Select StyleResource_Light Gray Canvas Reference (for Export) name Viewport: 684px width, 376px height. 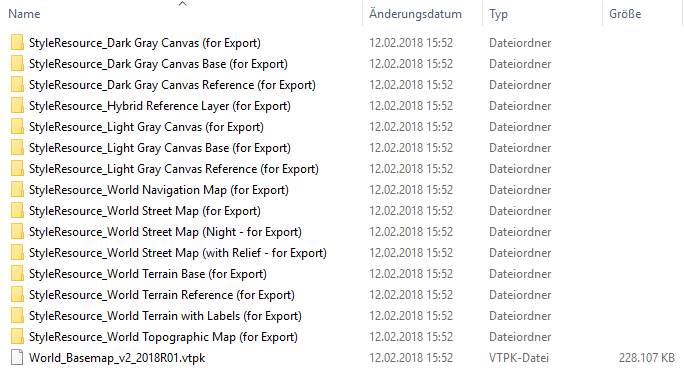coord(174,169)
